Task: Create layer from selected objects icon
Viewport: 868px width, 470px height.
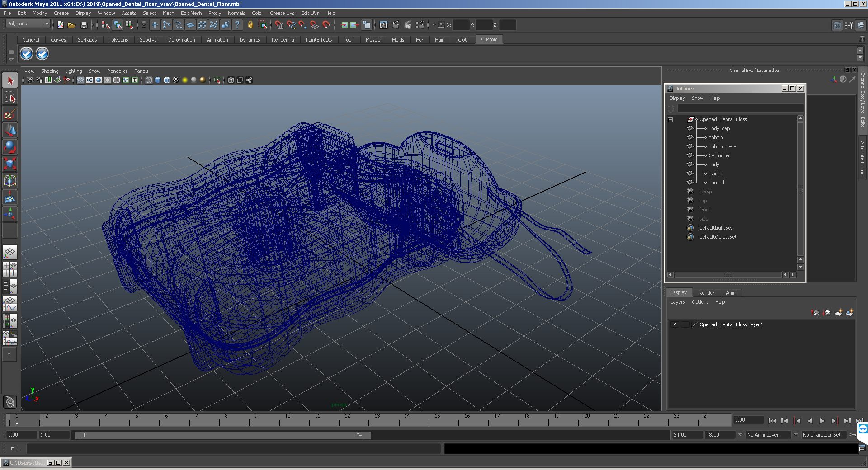Action: click(850, 312)
